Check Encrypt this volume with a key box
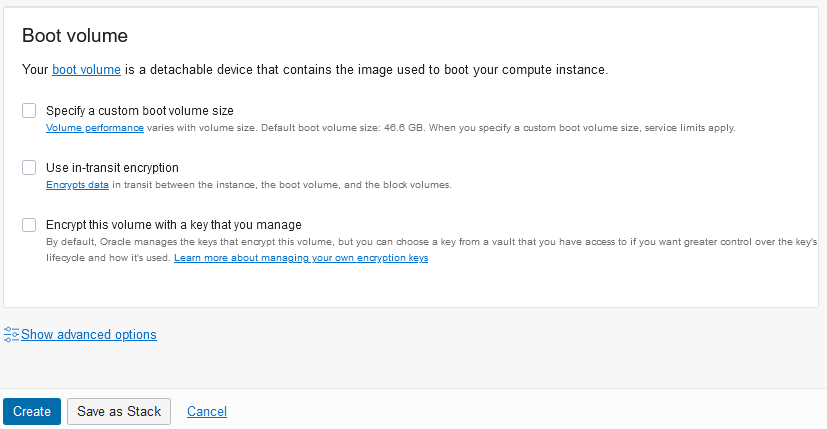Image resolution: width=827 pixels, height=429 pixels. coord(29,225)
